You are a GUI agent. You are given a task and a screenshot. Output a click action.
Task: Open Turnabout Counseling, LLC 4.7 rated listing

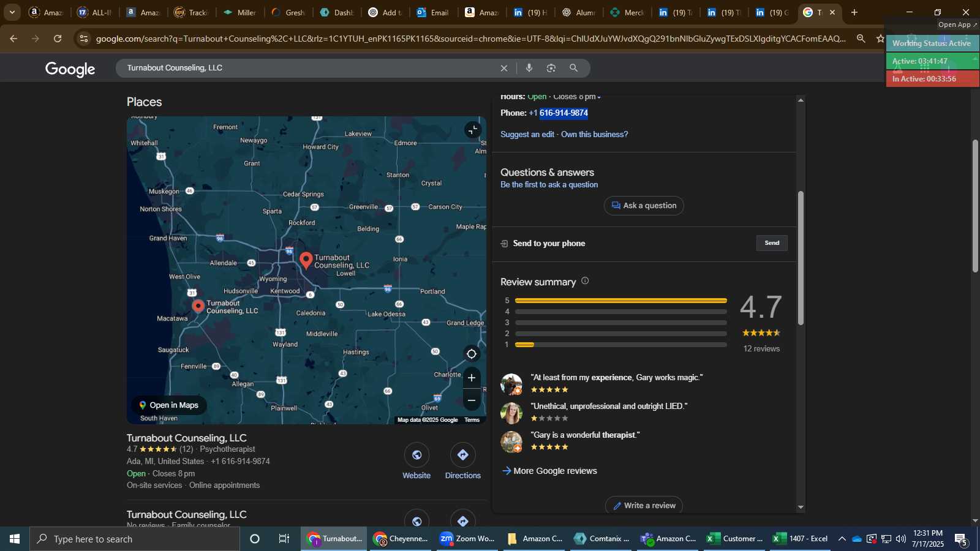coord(187,438)
